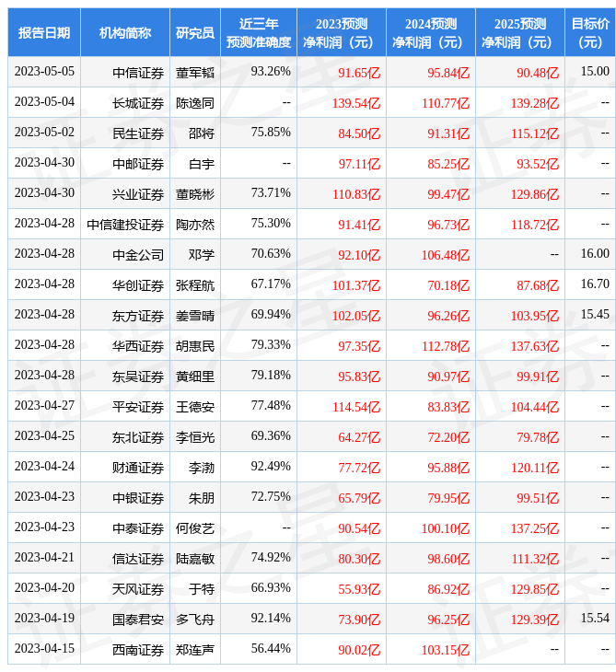Click the 2025预测净利润 column header
Image resolution: width=616 pixels, height=672 pixels.
click(520, 32)
